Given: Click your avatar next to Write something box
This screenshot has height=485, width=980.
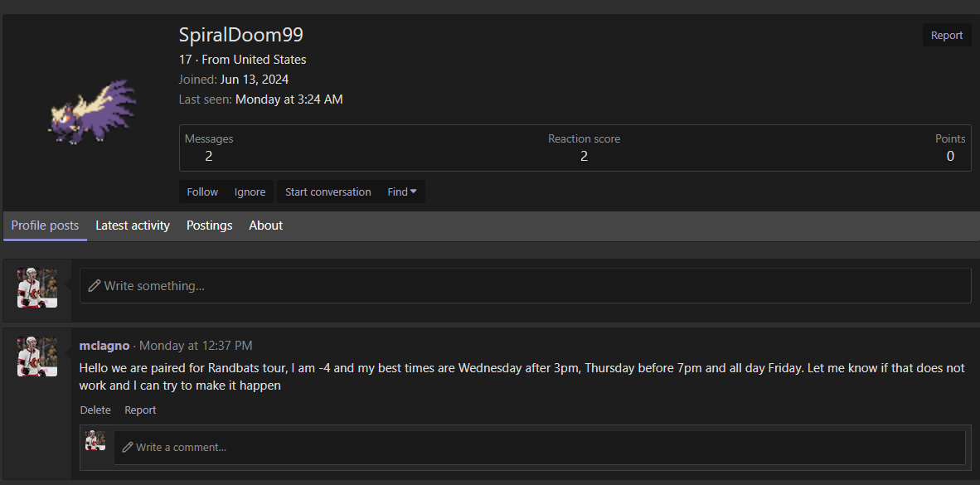Looking at the screenshot, I should [36, 288].
